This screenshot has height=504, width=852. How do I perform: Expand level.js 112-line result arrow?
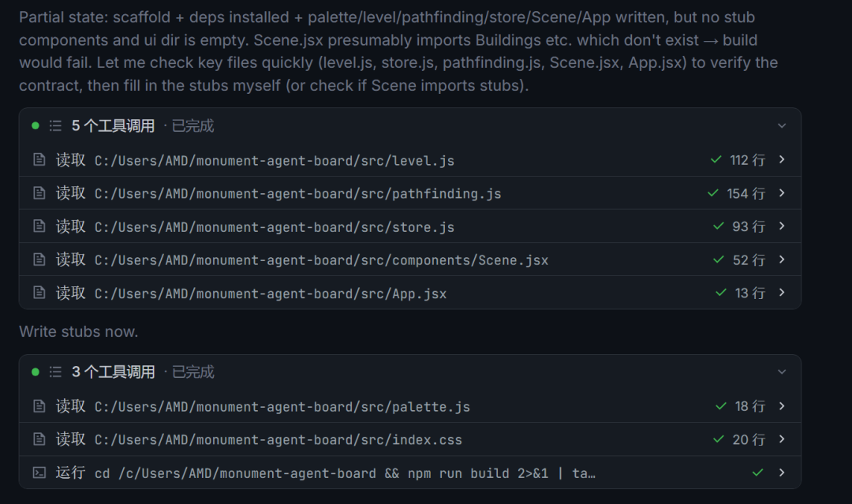[x=782, y=159]
